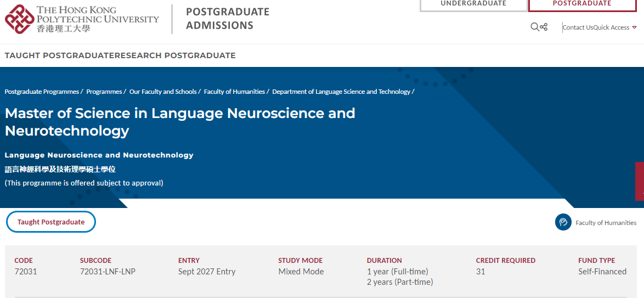Open Taught Postgraduate menu
Screen dimensions: 644x298
coord(60,55)
